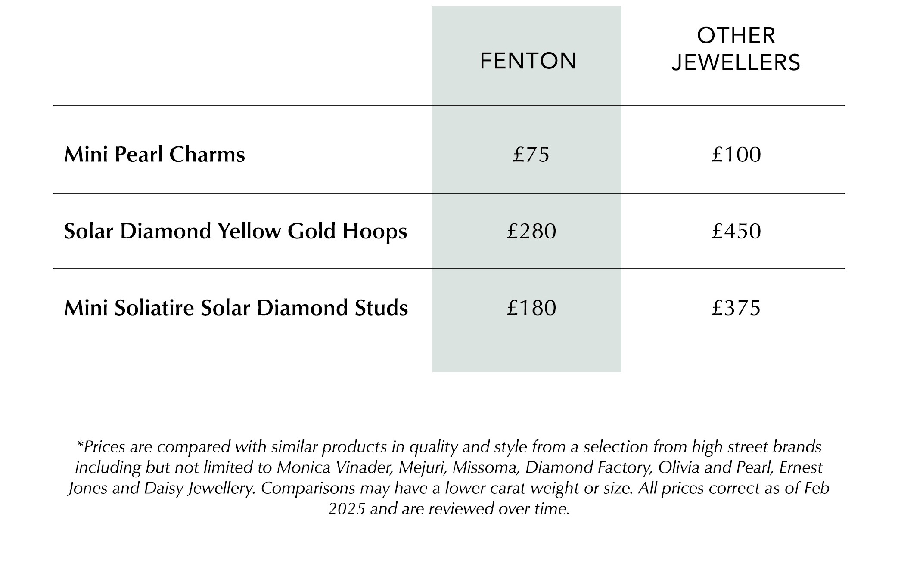Click the Fenton £280 price
This screenshot has width=898, height=588.
point(531,231)
